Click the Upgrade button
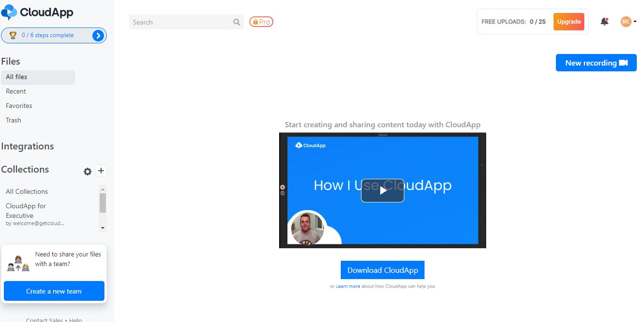This screenshot has height=322, width=644. coord(569,22)
